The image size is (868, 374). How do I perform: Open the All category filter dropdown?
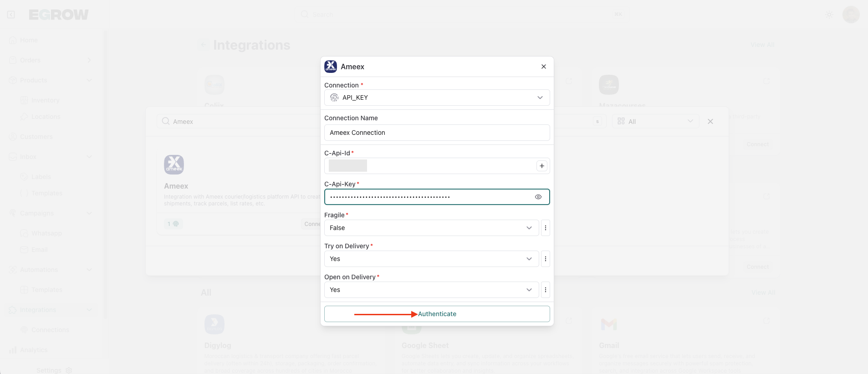click(655, 122)
